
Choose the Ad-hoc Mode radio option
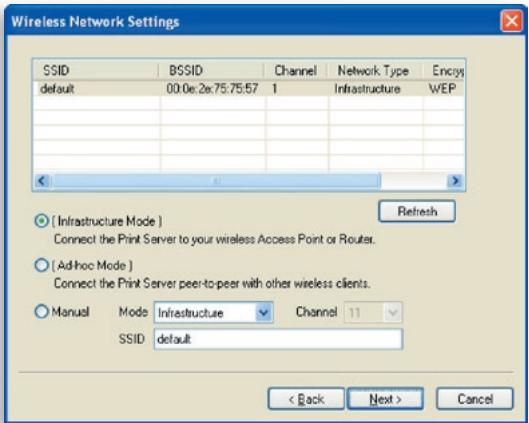41,265
